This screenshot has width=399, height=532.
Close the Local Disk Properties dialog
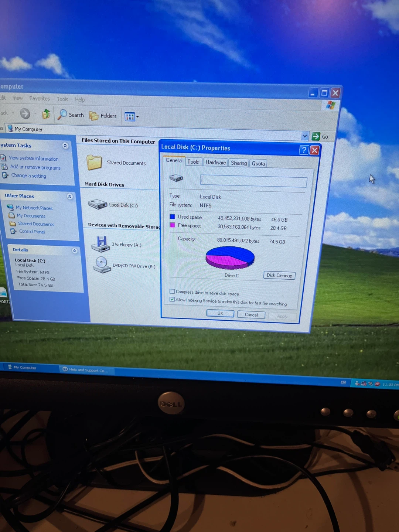pyautogui.click(x=314, y=150)
